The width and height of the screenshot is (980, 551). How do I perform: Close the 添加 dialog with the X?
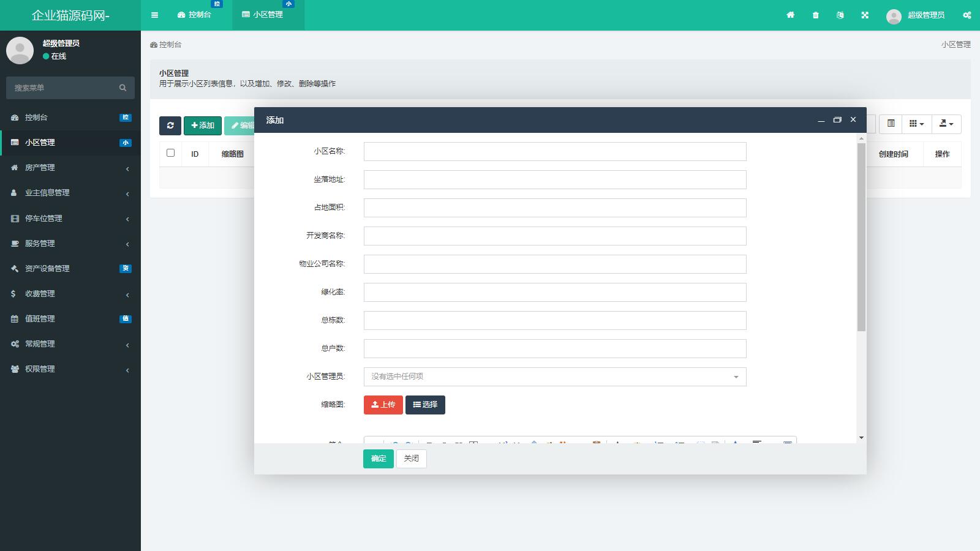pos(853,120)
